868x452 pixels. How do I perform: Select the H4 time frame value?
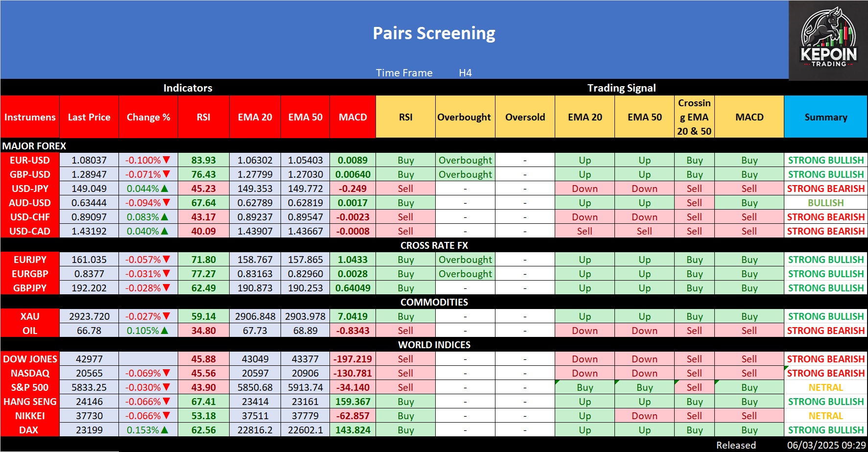465,73
